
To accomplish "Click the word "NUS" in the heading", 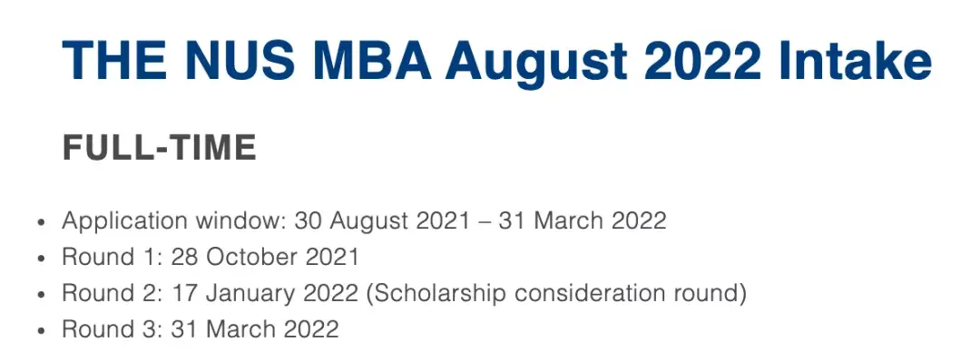I will pos(240,59).
